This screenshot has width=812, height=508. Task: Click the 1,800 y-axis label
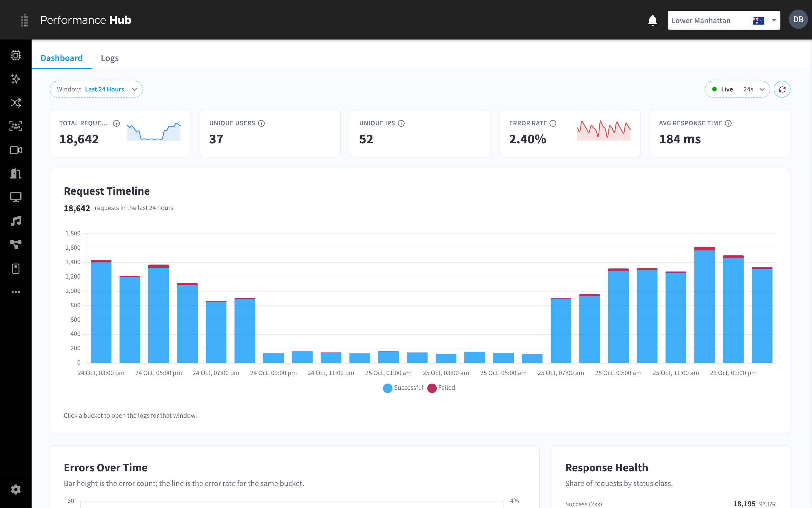[73, 233]
